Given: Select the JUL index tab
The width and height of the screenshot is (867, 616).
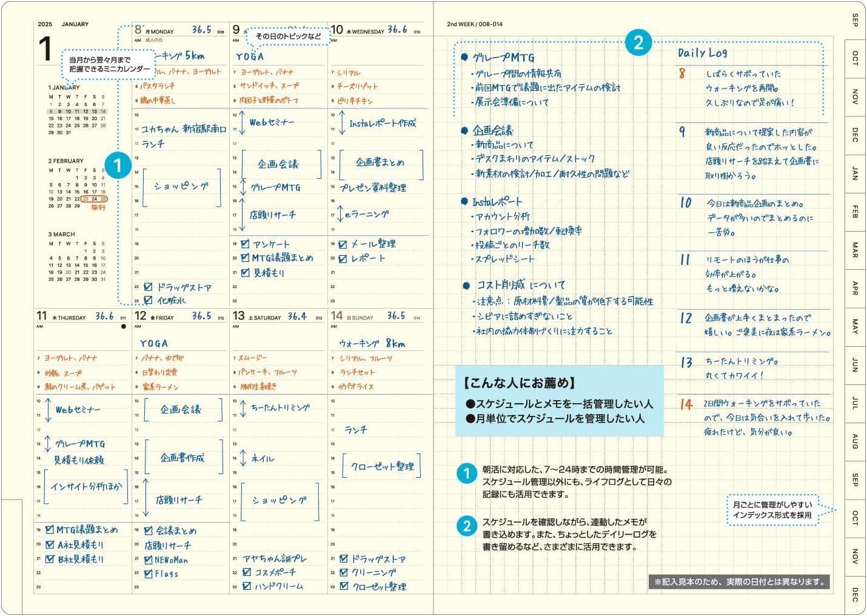Looking at the screenshot, I should click(855, 403).
